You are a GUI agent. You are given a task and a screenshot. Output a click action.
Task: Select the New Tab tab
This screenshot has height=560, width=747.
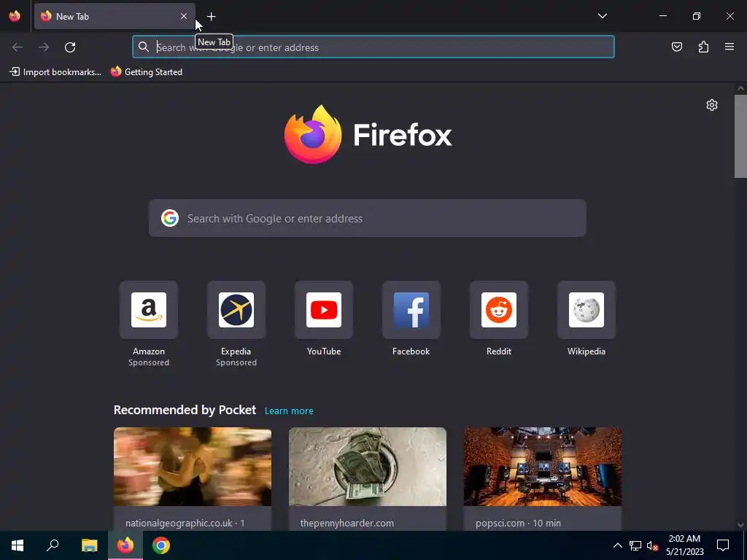click(115, 16)
